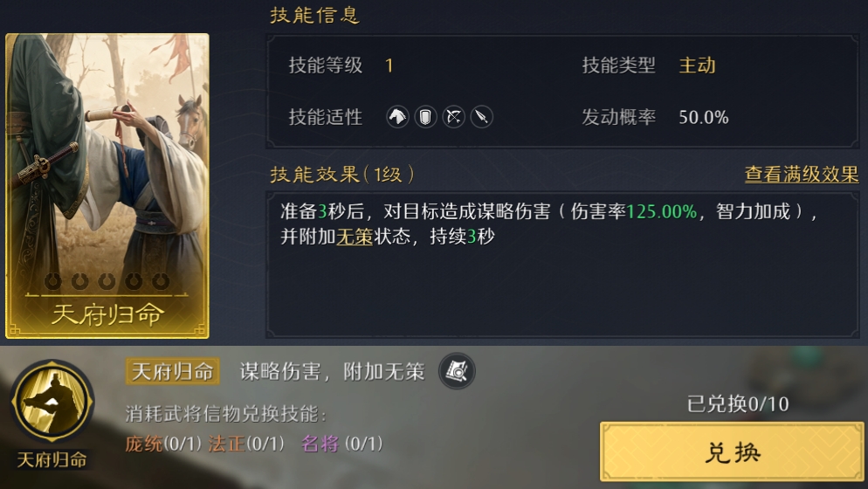Select the 法正 token requirement

point(246,444)
